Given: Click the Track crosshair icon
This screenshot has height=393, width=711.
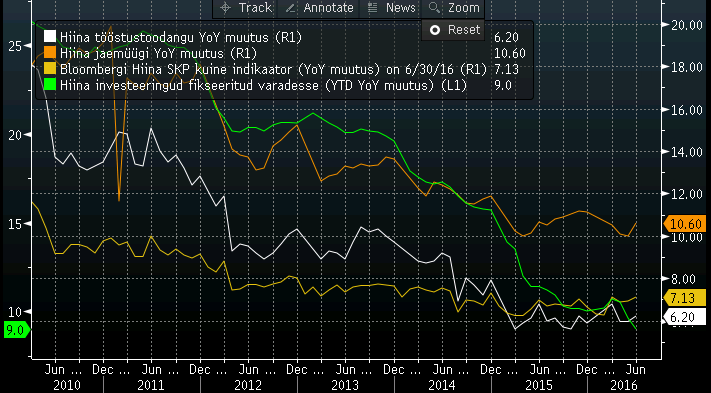Looking at the screenshot, I should click(225, 8).
